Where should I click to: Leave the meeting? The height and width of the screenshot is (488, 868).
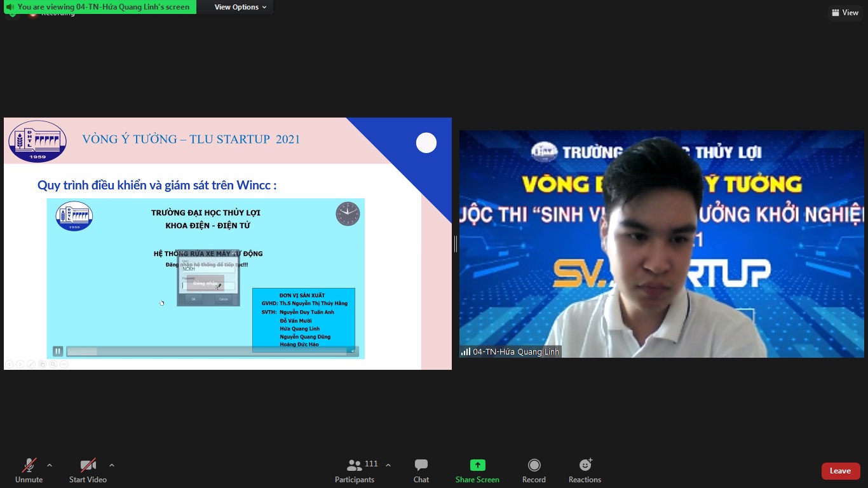tap(840, 471)
